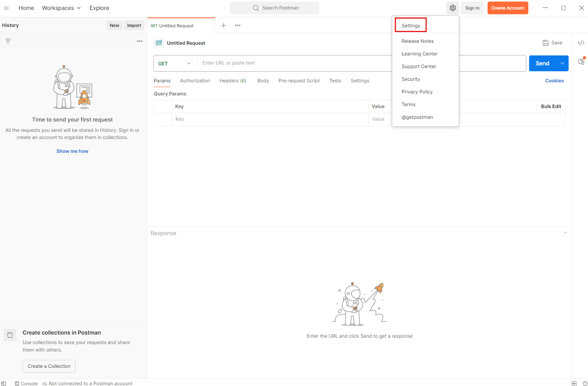Click the history filter icon
588x386 pixels.
click(x=8, y=41)
